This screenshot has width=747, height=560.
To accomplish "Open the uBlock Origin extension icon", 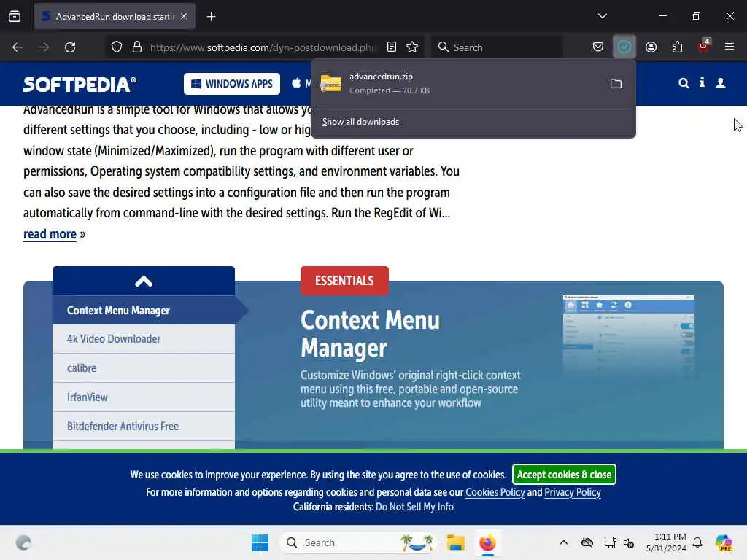I will 704,46.
